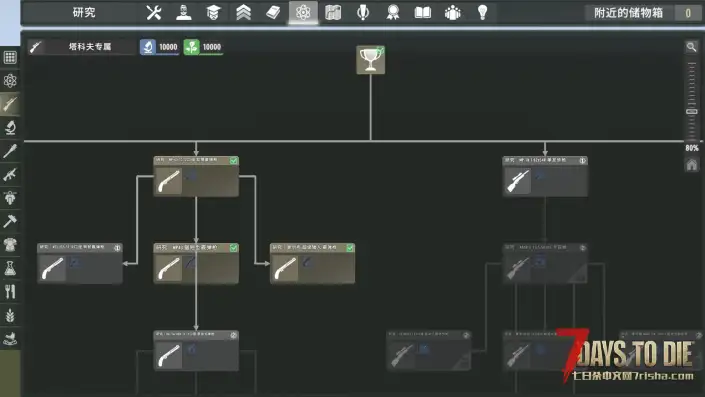The width and height of the screenshot is (705, 397).
Task: Select the highlighted rifle category in sidebar
Action: coord(10,104)
